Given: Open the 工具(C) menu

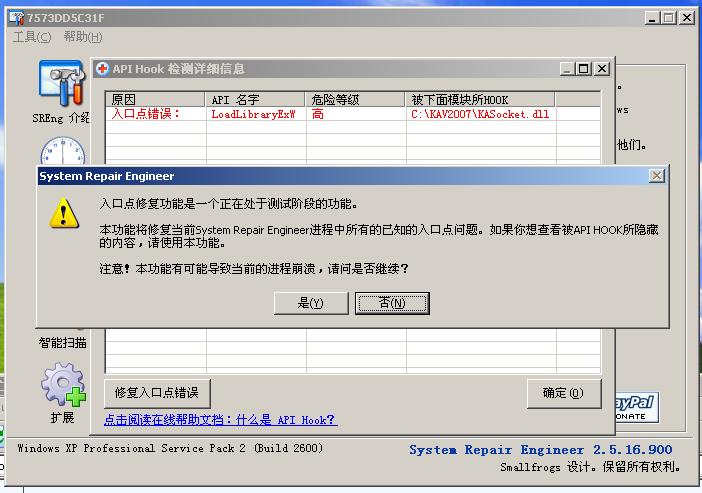Looking at the screenshot, I should coord(32,37).
